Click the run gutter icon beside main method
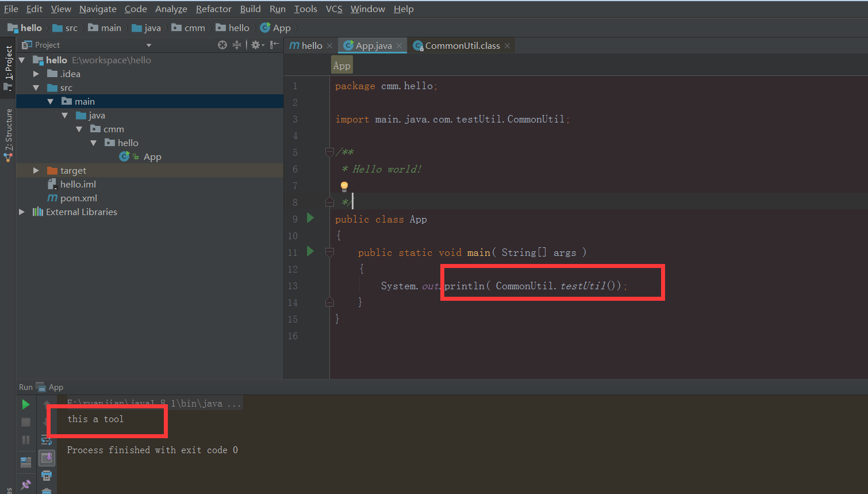The width and height of the screenshot is (868, 494). 310,251
